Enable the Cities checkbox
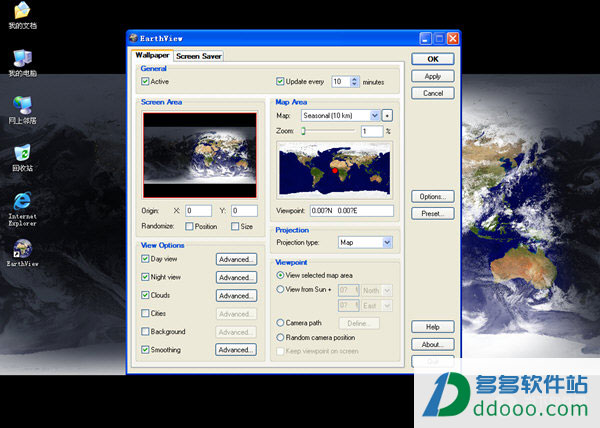This screenshot has height=428, width=600. pyautogui.click(x=145, y=313)
